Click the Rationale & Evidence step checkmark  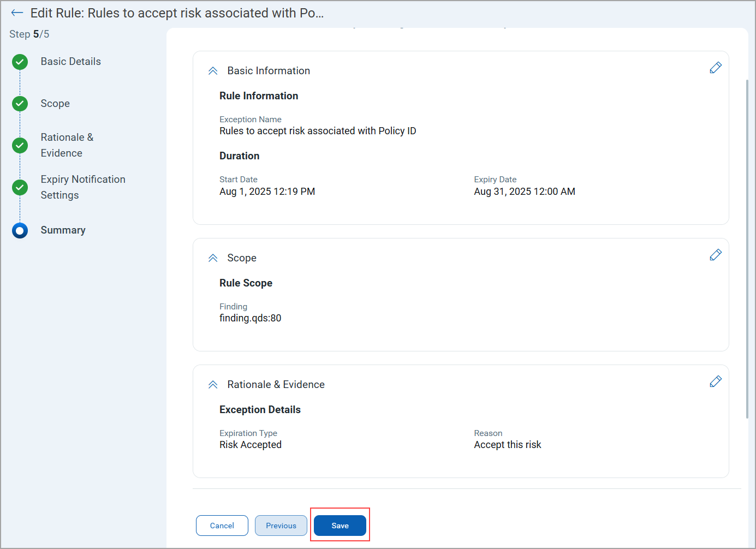tap(20, 145)
